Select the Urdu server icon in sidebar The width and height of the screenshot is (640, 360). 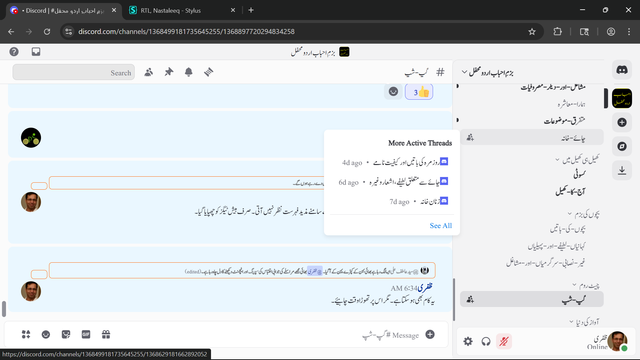tap(622, 98)
